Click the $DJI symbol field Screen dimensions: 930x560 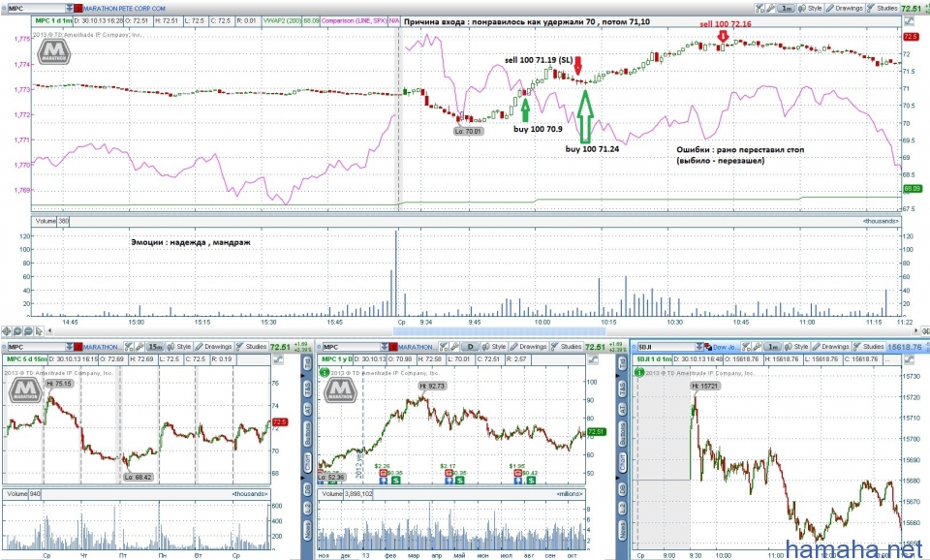[x=666, y=347]
